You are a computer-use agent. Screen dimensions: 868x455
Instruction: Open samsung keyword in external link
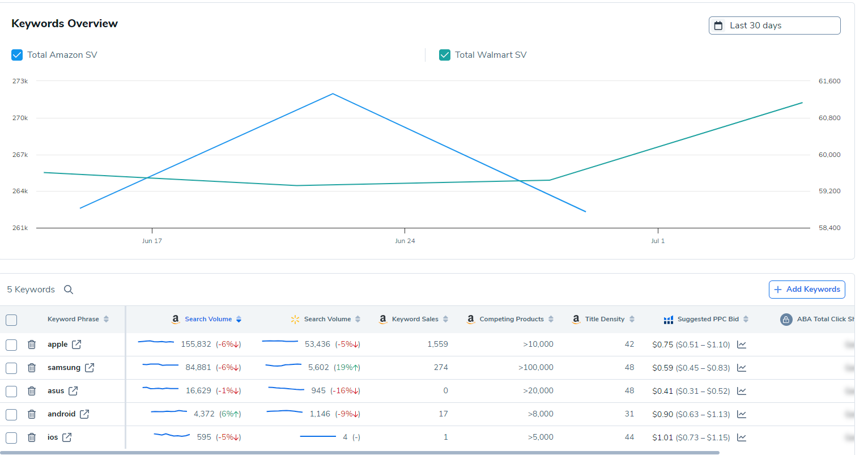(x=90, y=368)
